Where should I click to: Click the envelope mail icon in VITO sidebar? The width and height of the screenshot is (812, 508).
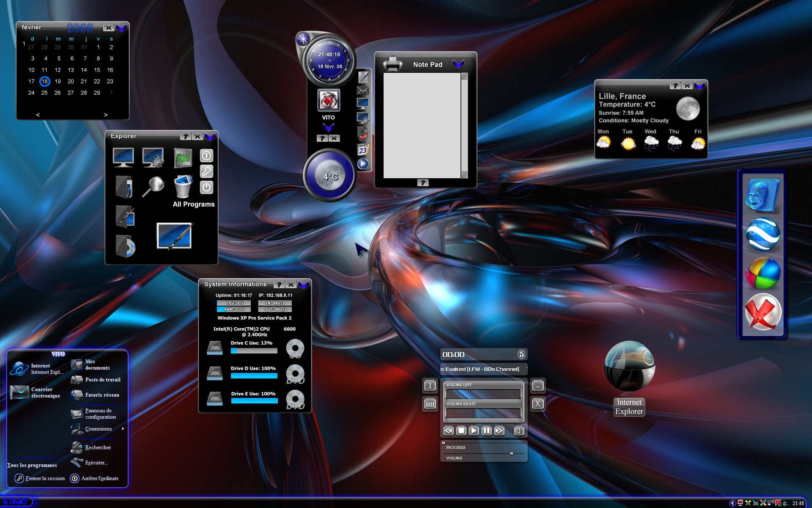(363, 90)
